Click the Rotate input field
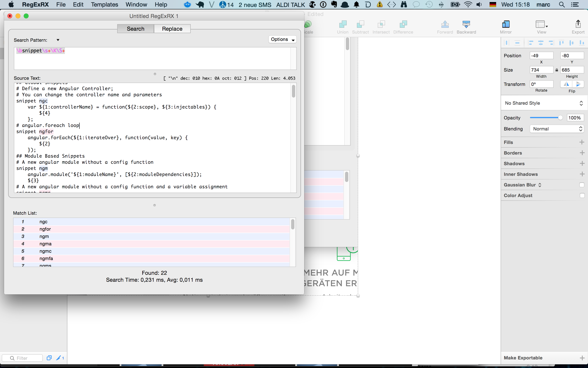 click(x=541, y=84)
